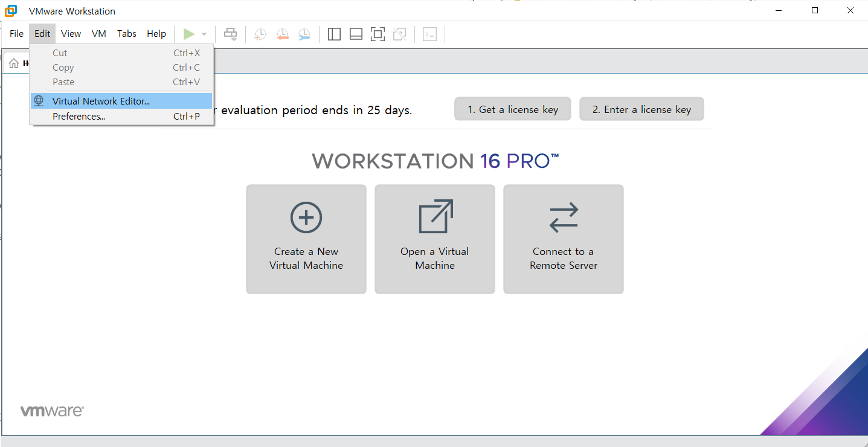The width and height of the screenshot is (868, 447).
Task: Click the Create a New Virtual Machine tile
Action: tap(306, 239)
